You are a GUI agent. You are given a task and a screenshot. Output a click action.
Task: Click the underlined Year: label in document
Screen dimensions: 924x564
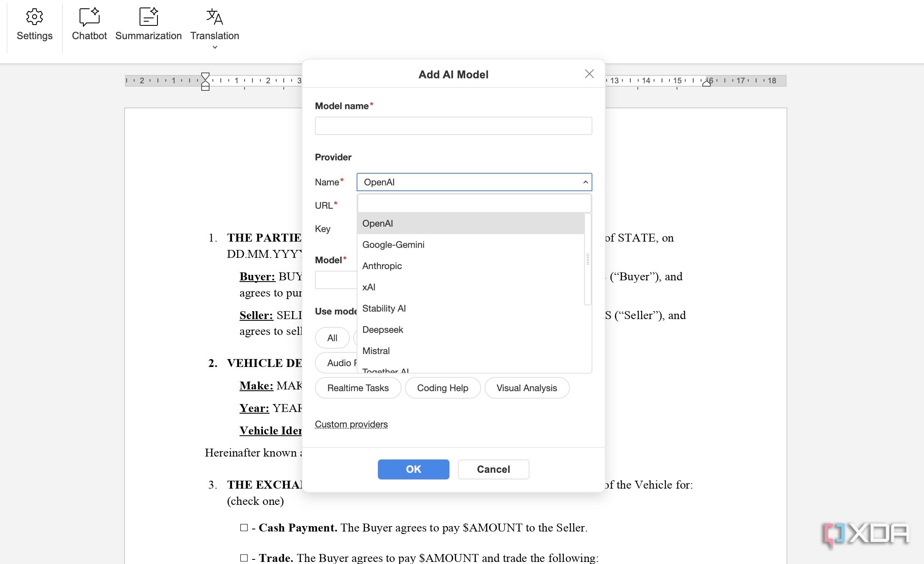(254, 408)
